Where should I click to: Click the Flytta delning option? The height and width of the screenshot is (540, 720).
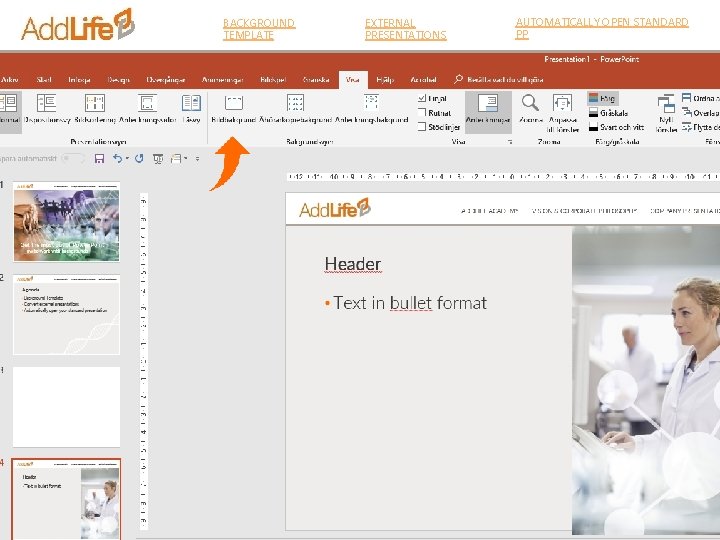[x=700, y=127]
